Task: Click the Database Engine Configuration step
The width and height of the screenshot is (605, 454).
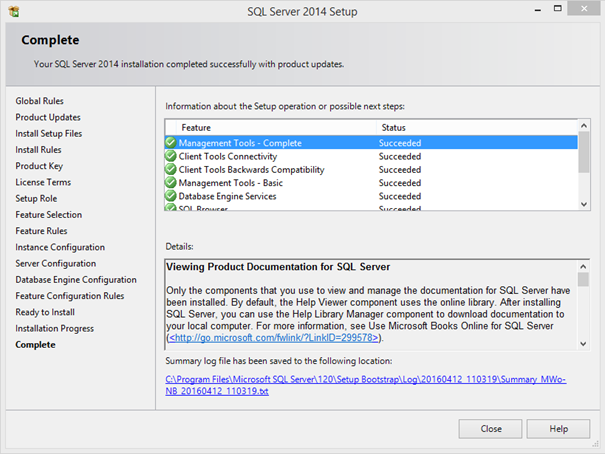Action: click(x=76, y=280)
